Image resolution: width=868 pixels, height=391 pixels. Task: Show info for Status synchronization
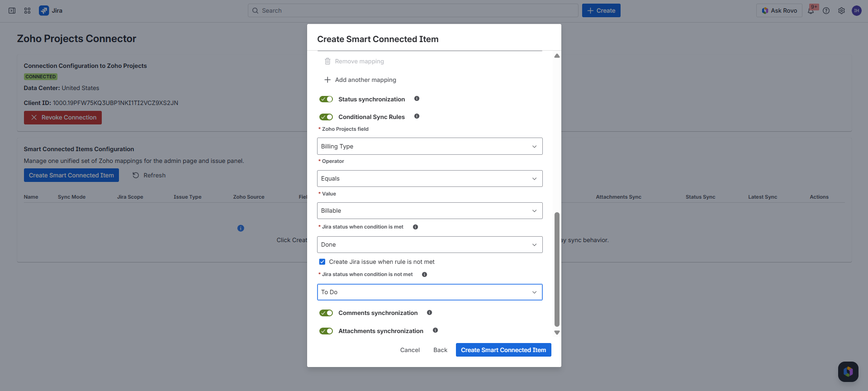tap(417, 99)
